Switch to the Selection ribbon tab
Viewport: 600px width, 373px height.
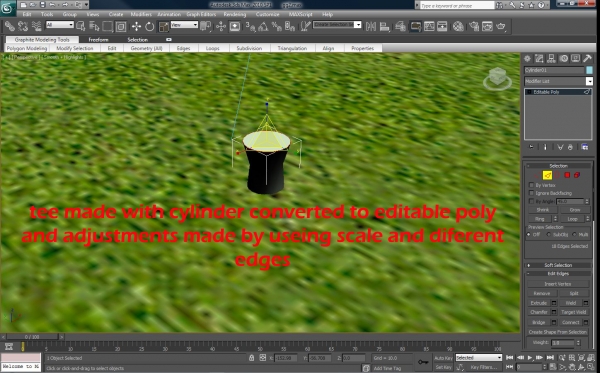(x=137, y=39)
